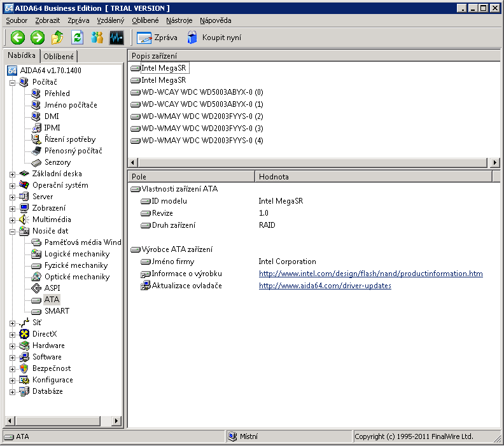Open the Zpráva menu
This screenshot has width=504, height=446.
(78, 20)
